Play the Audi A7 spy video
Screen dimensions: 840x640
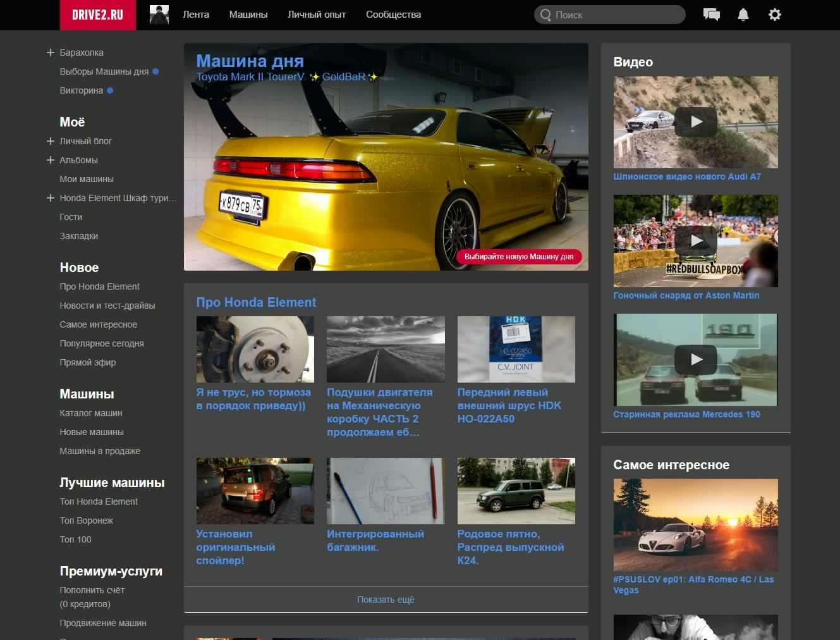[x=695, y=122]
